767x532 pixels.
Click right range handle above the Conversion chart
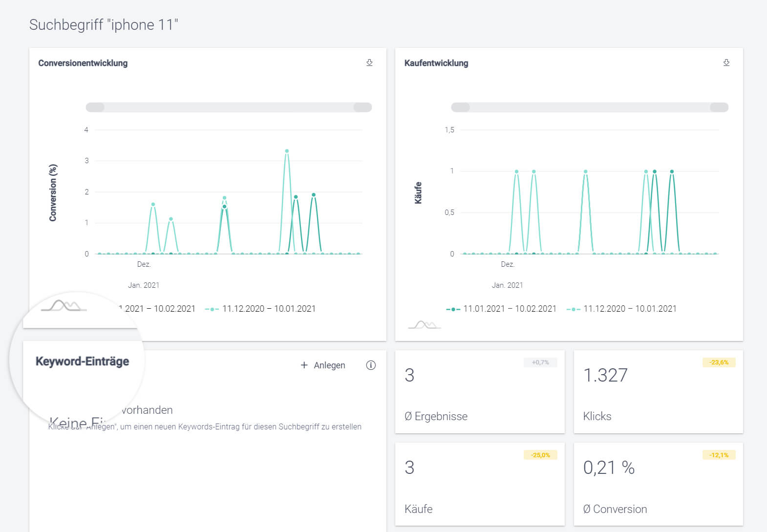click(x=362, y=107)
